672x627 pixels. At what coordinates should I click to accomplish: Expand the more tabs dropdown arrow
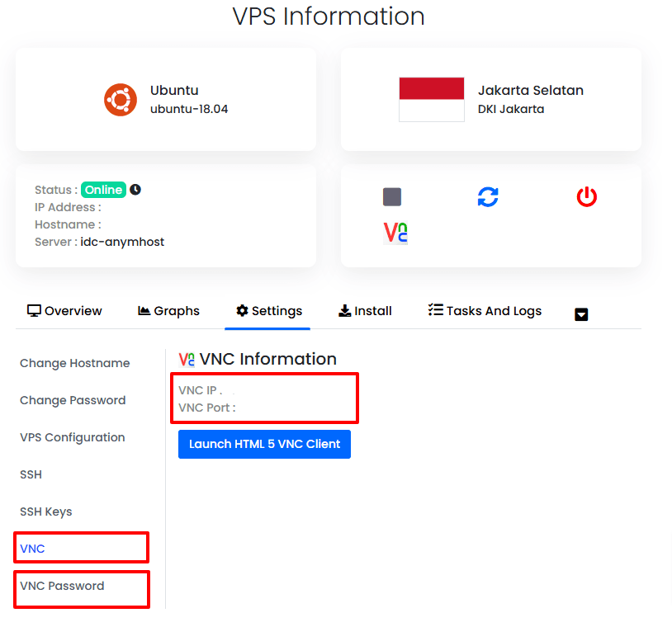click(581, 313)
